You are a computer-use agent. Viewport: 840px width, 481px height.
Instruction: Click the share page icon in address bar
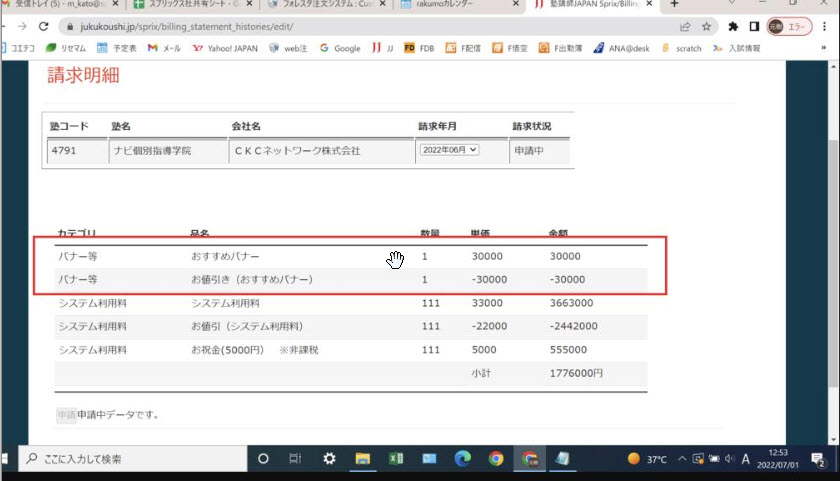click(x=685, y=27)
